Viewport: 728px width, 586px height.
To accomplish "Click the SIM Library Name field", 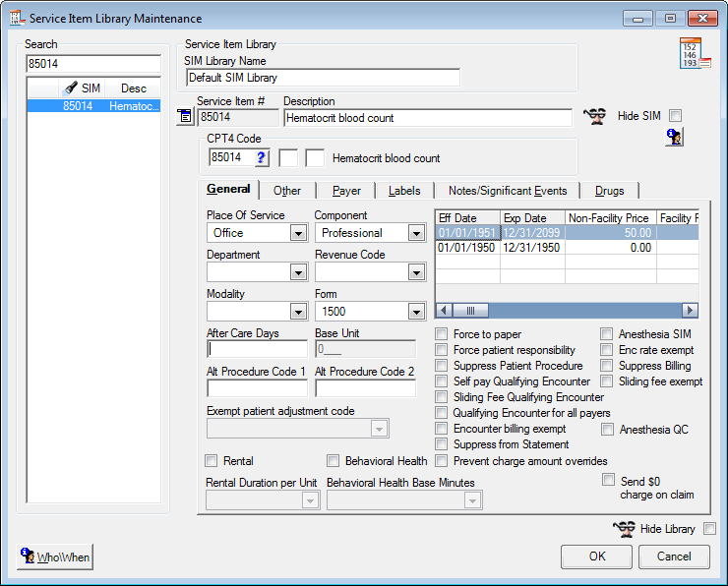I will (323, 78).
